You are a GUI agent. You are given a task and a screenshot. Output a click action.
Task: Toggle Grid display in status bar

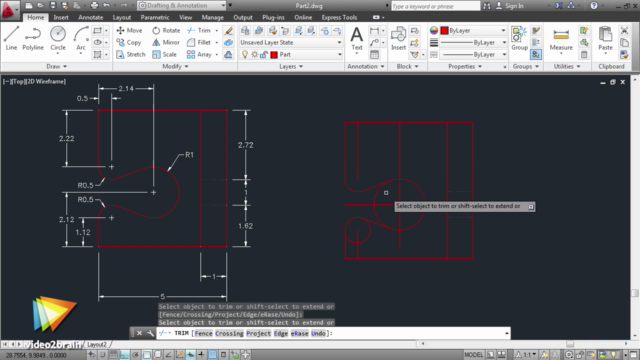113,355
